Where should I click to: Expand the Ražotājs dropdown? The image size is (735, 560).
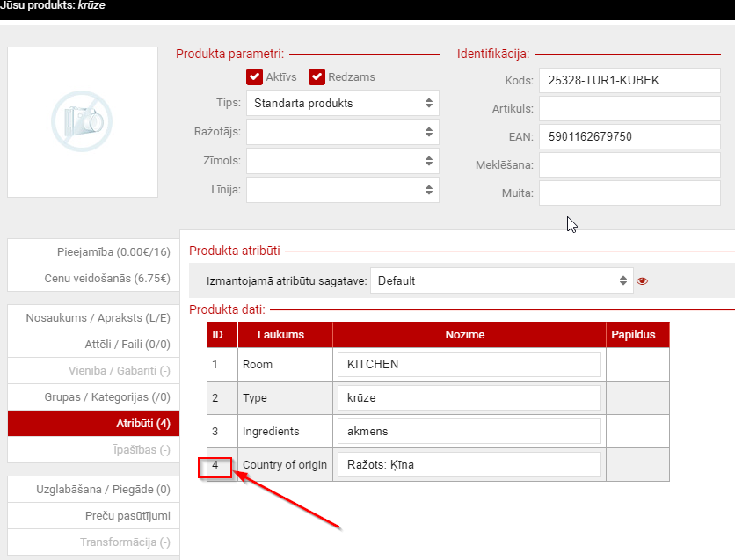pos(343,132)
